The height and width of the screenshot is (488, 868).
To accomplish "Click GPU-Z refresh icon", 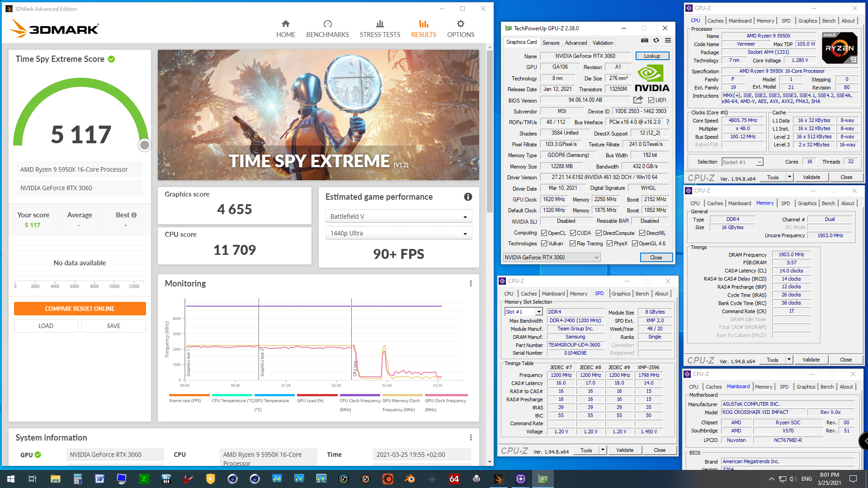I will [x=656, y=40].
